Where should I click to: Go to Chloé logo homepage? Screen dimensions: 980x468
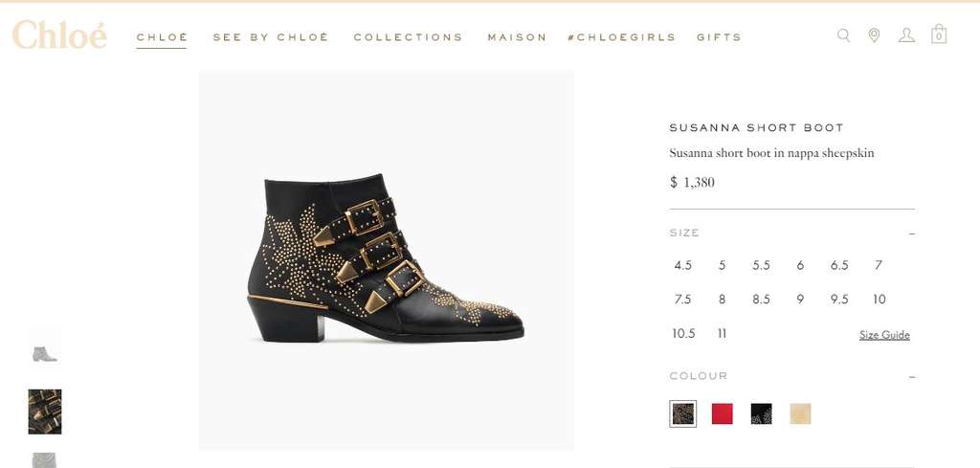tap(59, 35)
